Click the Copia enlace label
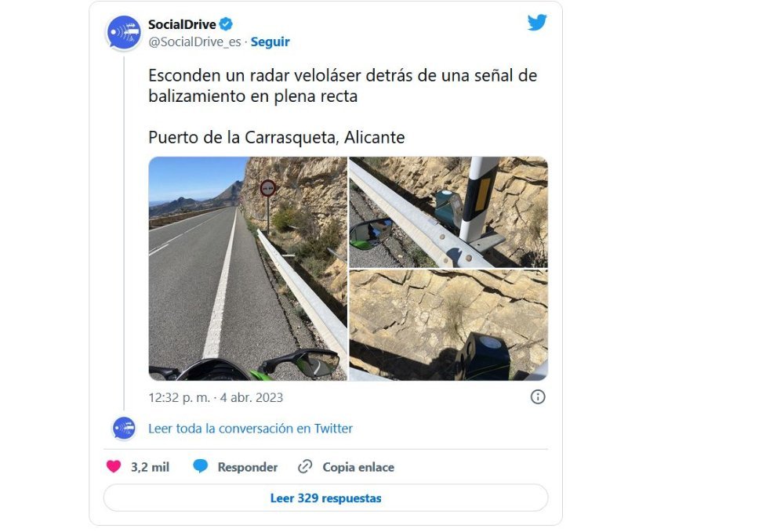Image resolution: width=784 pixels, height=532 pixels. coord(358,467)
